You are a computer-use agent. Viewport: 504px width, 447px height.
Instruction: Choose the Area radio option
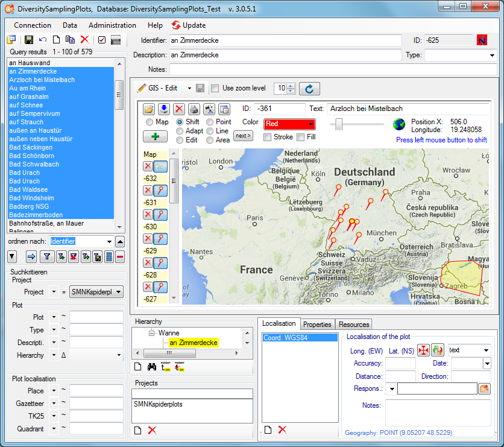point(210,140)
